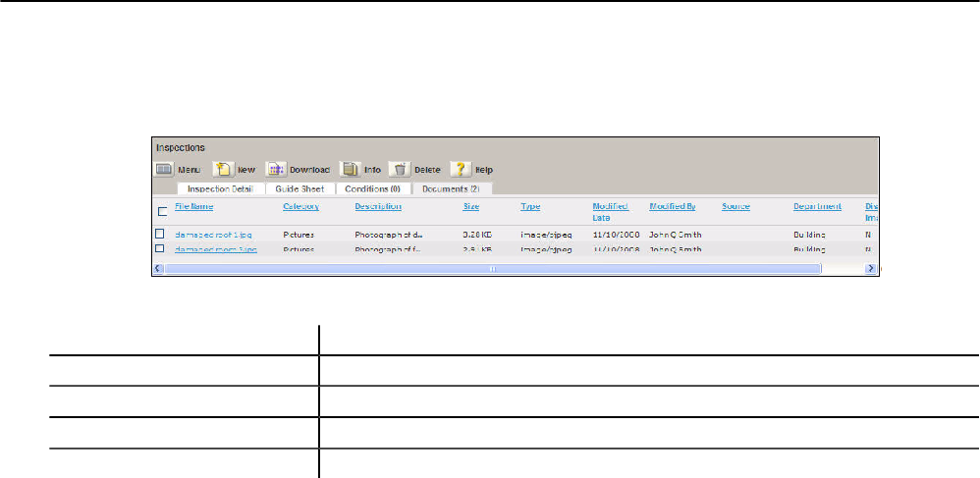Click the horizontal scrollbar thumb
The width and height of the screenshot is (980, 478).
click(x=493, y=269)
